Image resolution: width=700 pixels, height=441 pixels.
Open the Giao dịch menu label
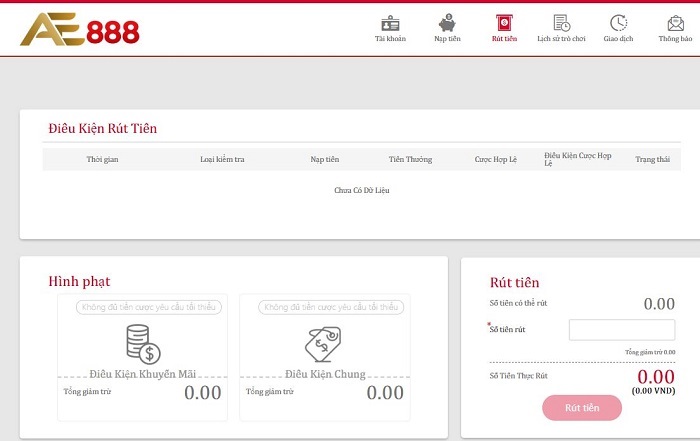click(x=619, y=39)
